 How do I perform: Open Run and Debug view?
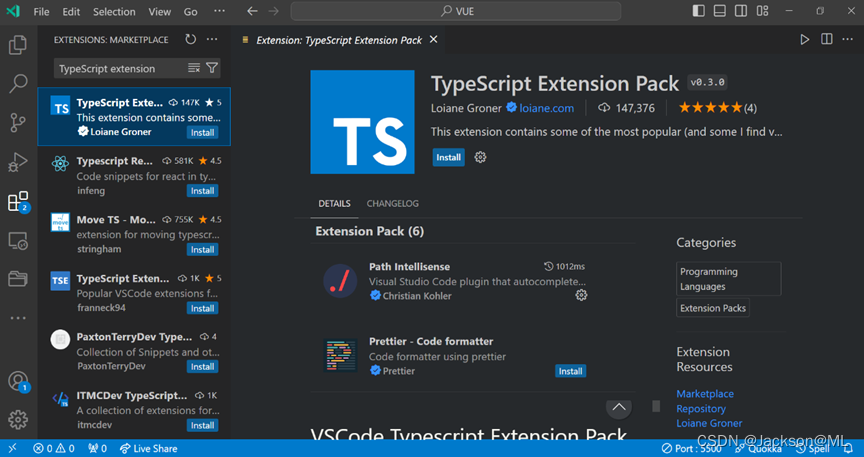coord(18,162)
